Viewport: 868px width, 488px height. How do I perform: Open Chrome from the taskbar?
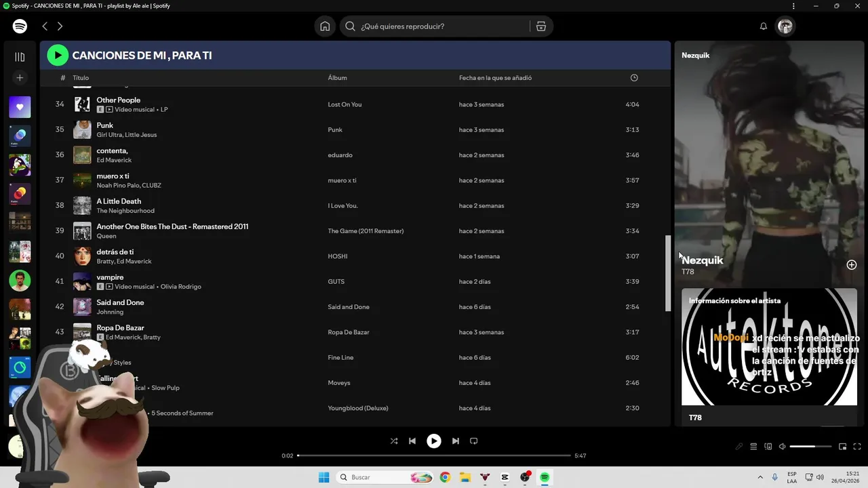pos(445,477)
